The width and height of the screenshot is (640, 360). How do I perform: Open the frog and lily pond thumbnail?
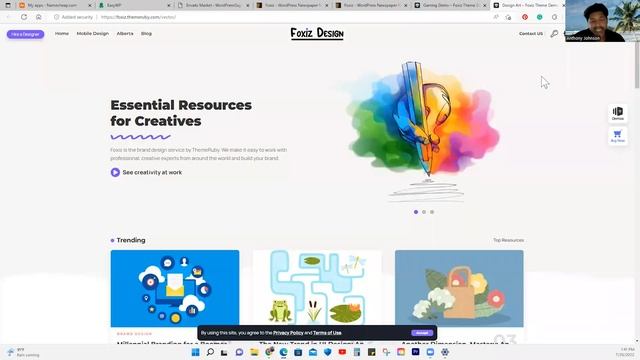pyautogui.click(x=317, y=288)
